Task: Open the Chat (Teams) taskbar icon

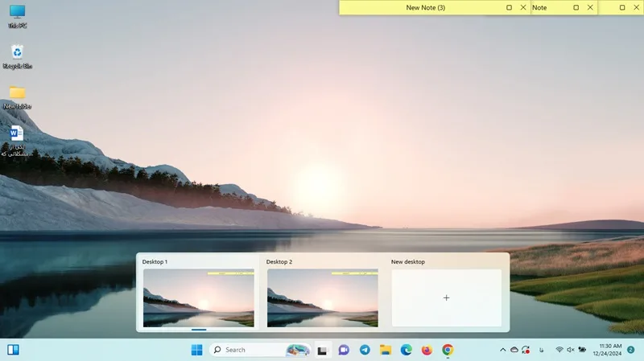Action: point(344,350)
